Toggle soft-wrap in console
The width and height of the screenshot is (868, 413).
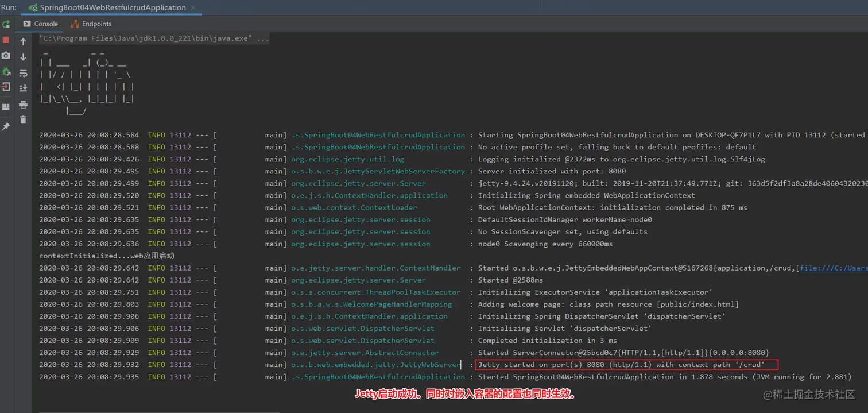pos(23,73)
